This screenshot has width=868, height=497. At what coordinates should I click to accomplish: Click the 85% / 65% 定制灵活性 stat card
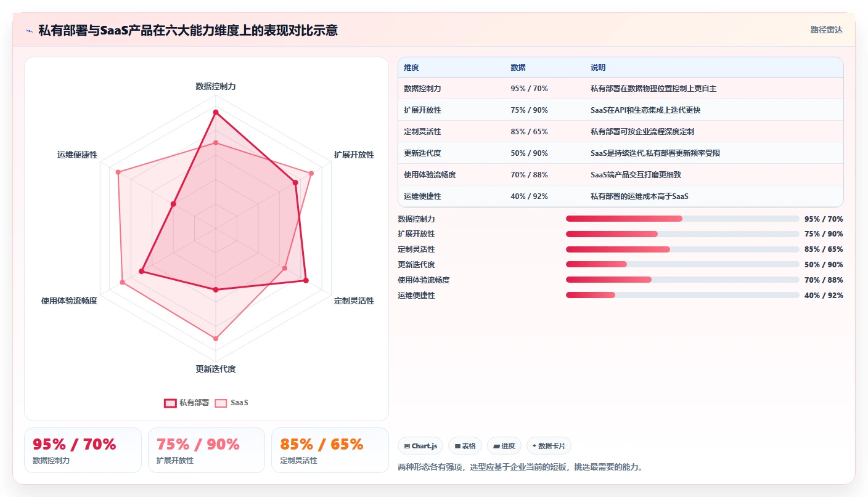[330, 450]
